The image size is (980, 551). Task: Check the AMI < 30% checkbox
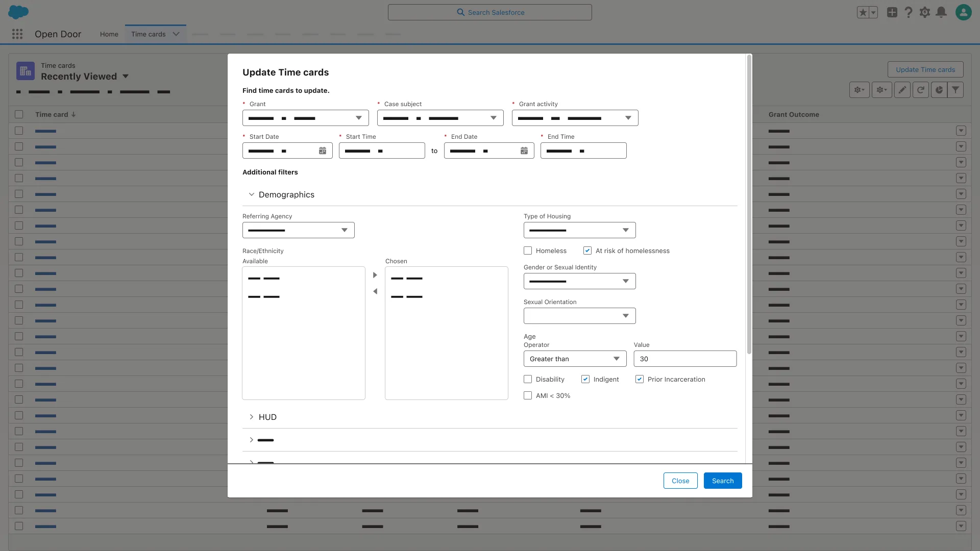528,395
